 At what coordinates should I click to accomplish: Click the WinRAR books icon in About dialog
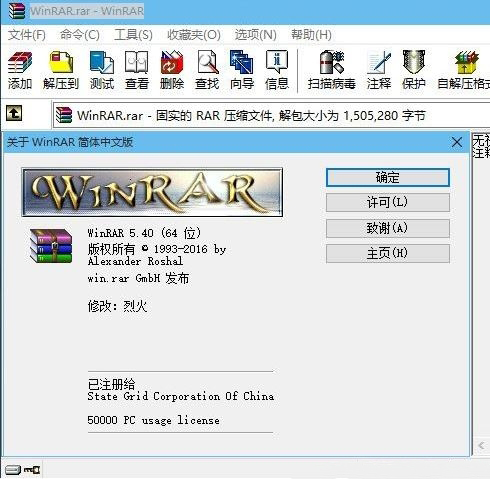[x=51, y=246]
